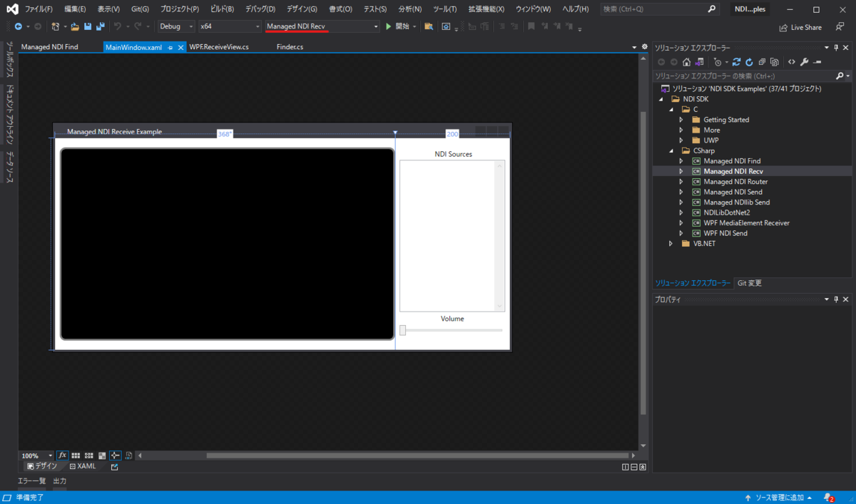
Task: Switch to the Git 変更 tab
Action: (x=749, y=283)
